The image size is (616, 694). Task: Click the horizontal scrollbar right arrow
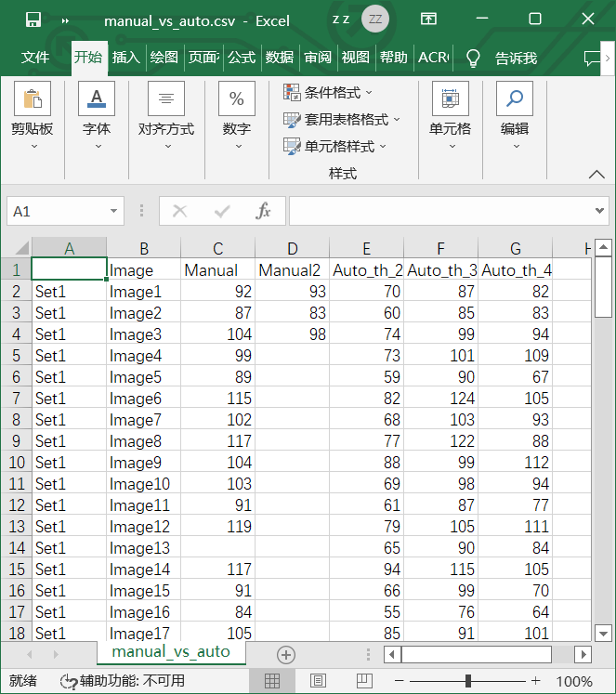coord(583,654)
